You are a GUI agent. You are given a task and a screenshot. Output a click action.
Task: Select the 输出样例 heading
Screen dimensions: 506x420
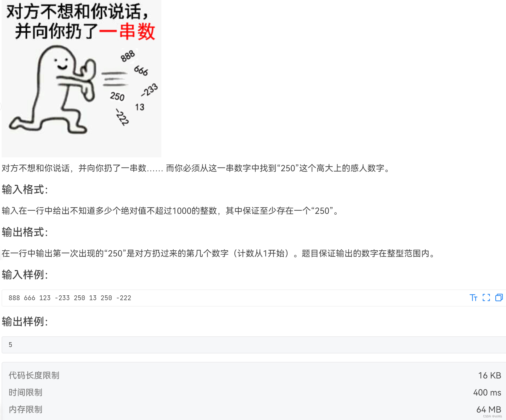coord(25,322)
